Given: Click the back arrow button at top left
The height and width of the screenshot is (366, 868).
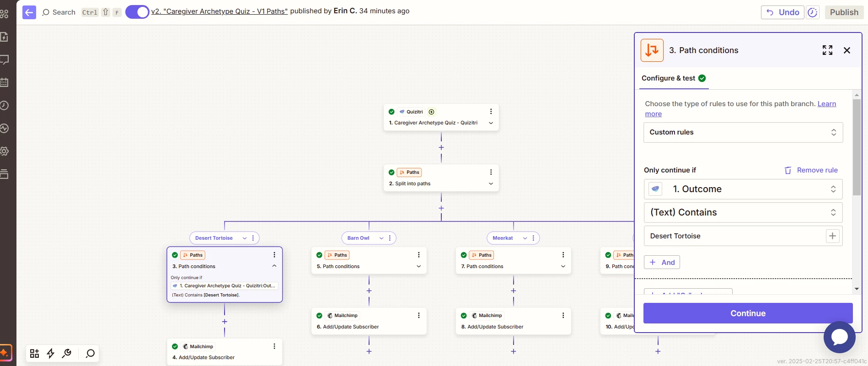Looking at the screenshot, I should click(29, 12).
